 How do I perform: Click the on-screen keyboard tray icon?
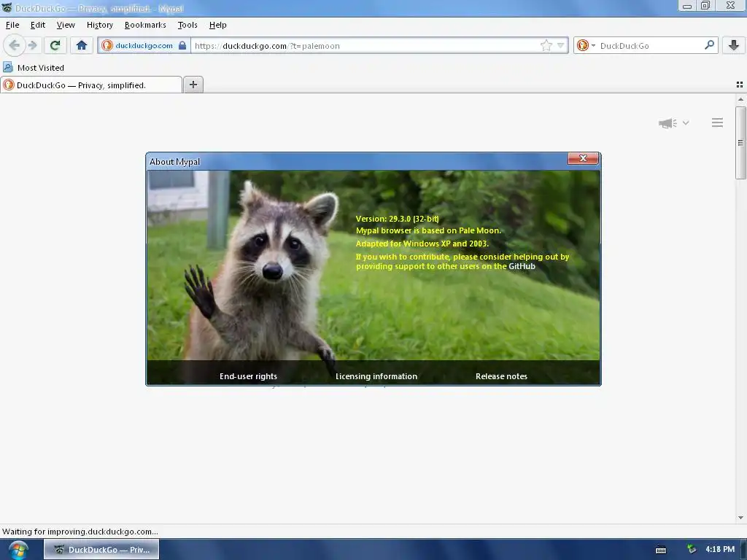pyautogui.click(x=661, y=550)
